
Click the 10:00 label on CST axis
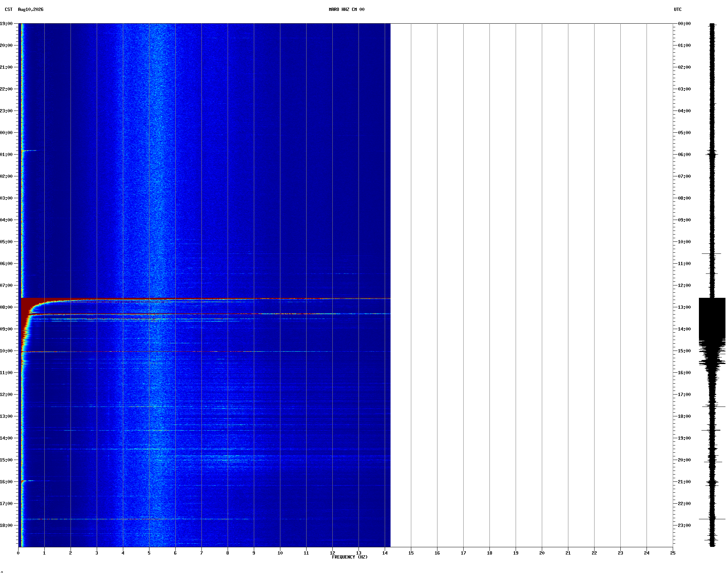[x=6, y=351]
